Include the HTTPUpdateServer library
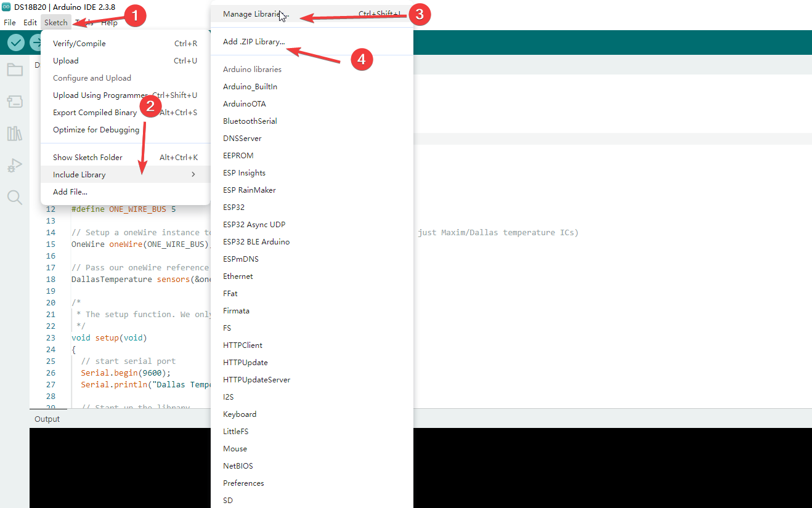The height and width of the screenshot is (508, 812). 312,380
